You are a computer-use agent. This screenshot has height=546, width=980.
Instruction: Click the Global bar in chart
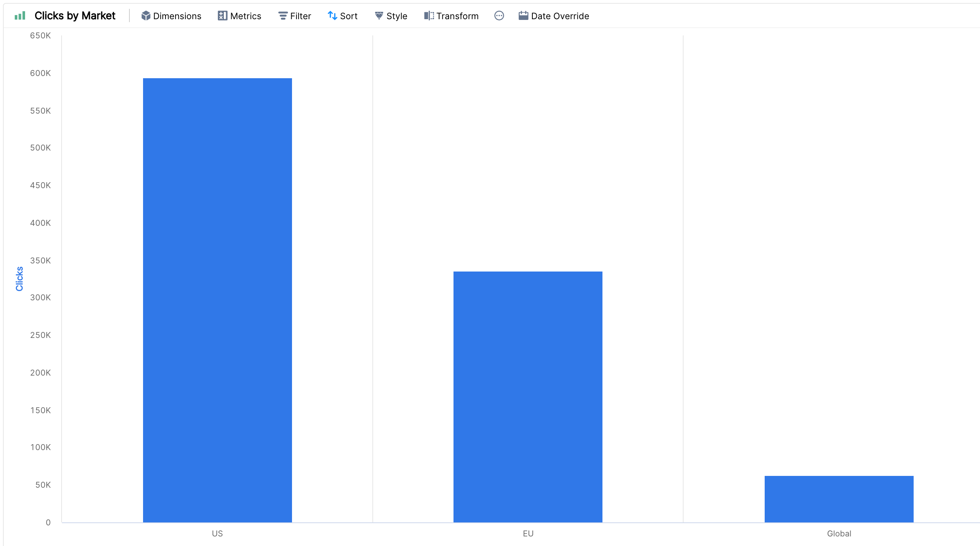point(839,499)
